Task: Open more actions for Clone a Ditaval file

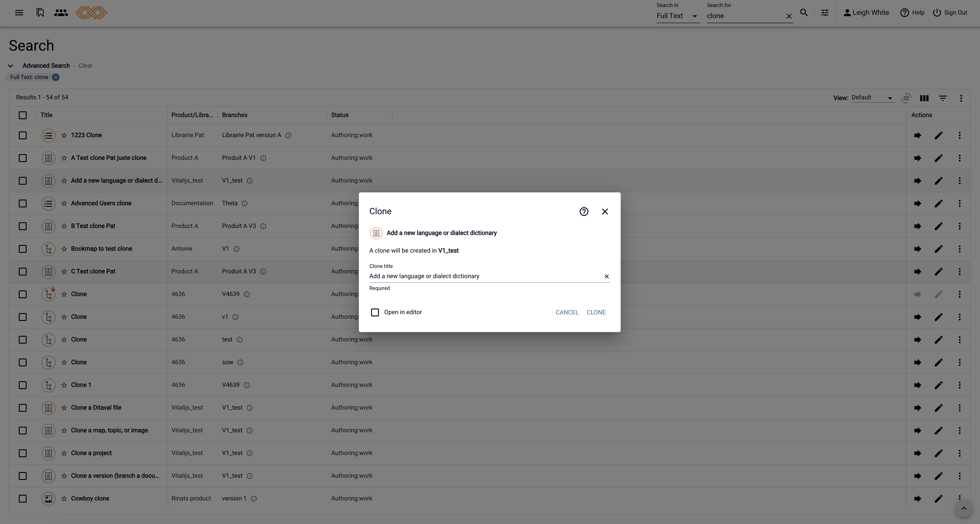Action: [x=959, y=408]
